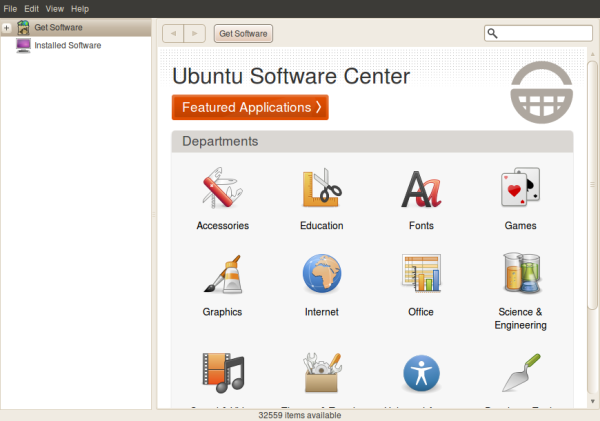Screen dimensions: 600x421
Task: Click the Ubuntu Software Center title
Action: pyautogui.click(x=291, y=76)
